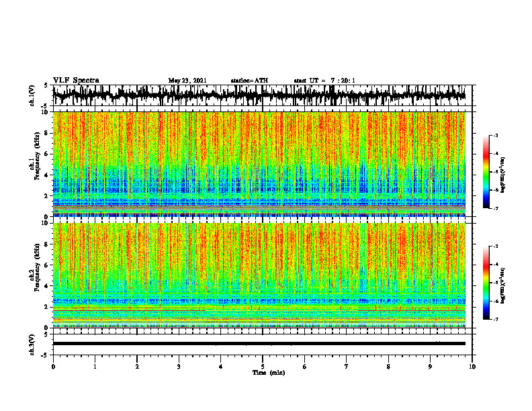Click the ch.1 spectrogram color scale bar

point(486,172)
